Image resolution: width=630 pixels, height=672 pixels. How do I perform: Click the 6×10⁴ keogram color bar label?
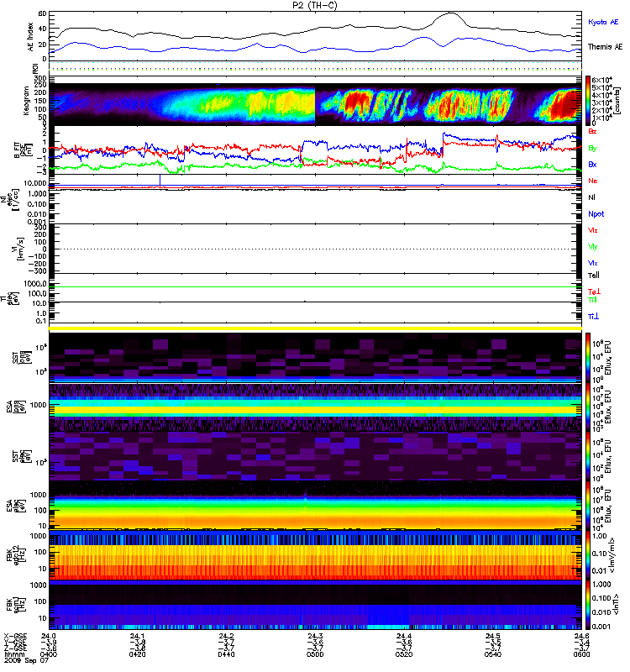pyautogui.click(x=602, y=80)
